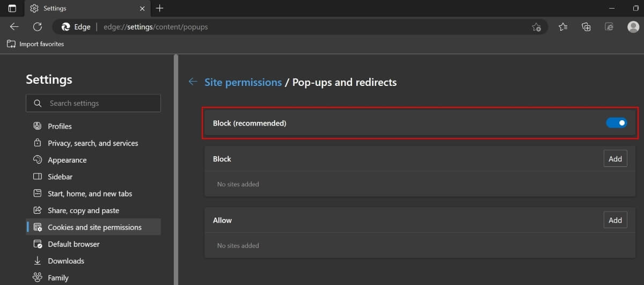Screen dimensions: 644x285
Task: Open Appearance settings
Action: click(x=67, y=160)
